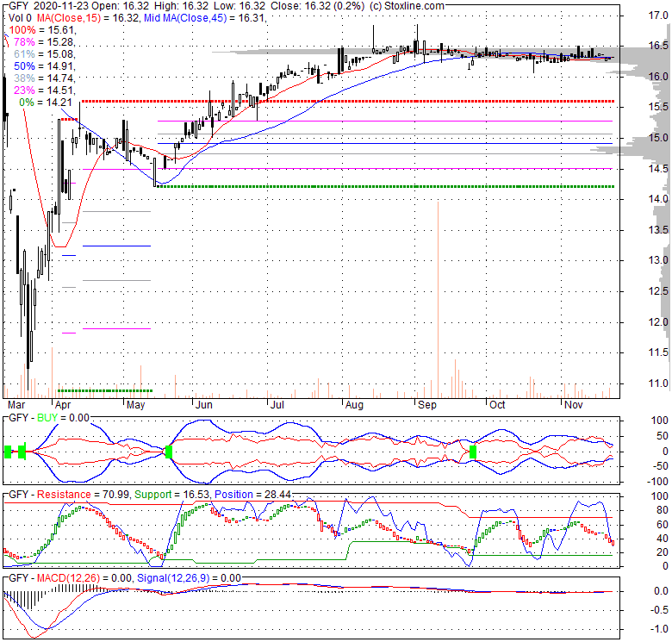
Task: Click the Aug label on time axis
Action: (354, 405)
